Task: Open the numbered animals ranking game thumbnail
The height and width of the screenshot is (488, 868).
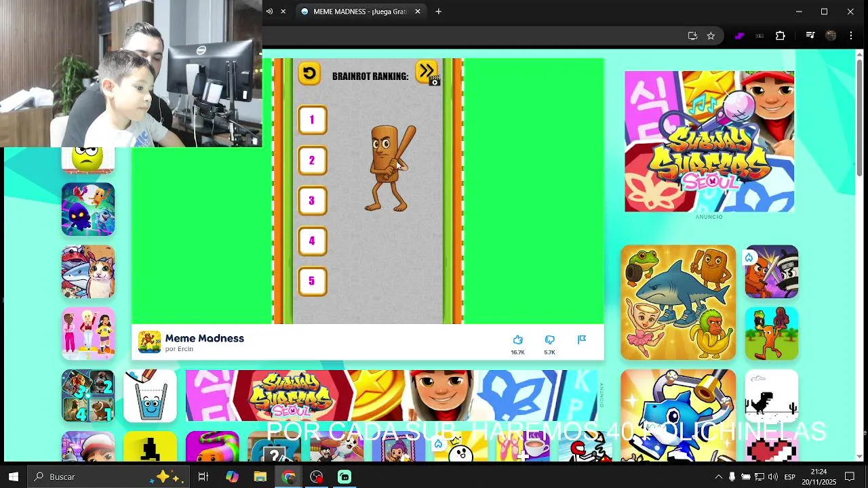Action: click(88, 396)
